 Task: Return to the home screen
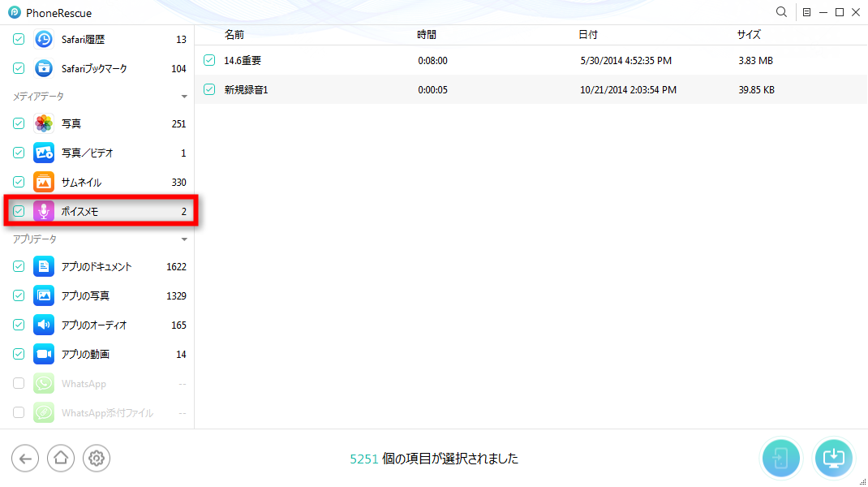61,459
